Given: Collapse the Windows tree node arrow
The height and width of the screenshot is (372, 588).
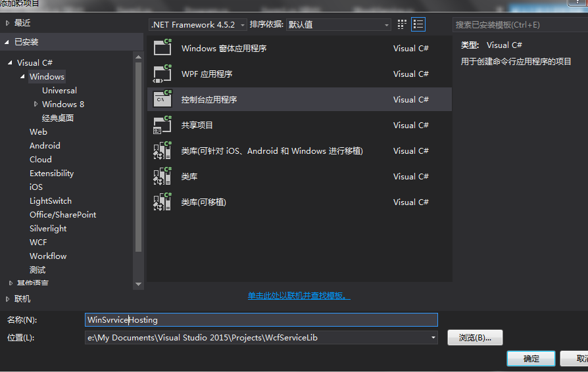Looking at the screenshot, I should click(22, 76).
